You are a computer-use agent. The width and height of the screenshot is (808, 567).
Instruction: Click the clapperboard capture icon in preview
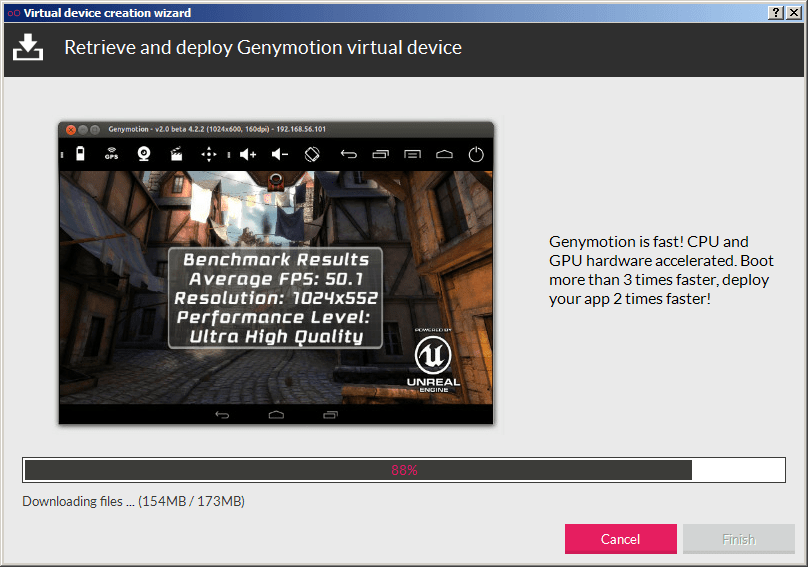pyautogui.click(x=176, y=154)
